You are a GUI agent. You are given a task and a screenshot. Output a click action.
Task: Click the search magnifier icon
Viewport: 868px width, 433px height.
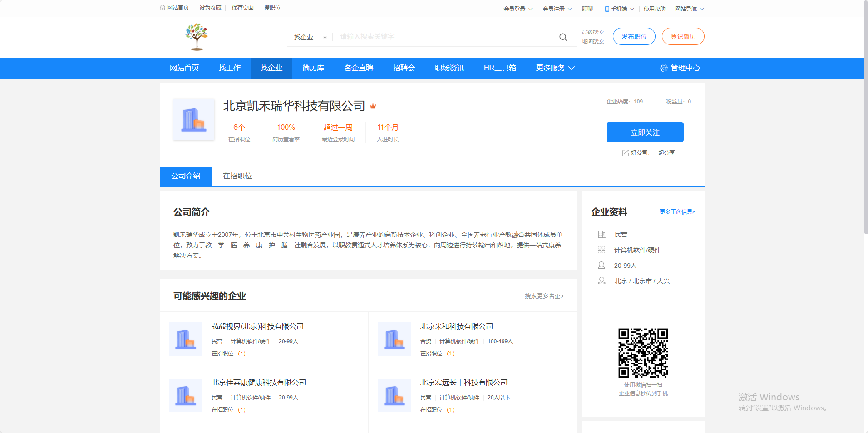click(x=563, y=37)
